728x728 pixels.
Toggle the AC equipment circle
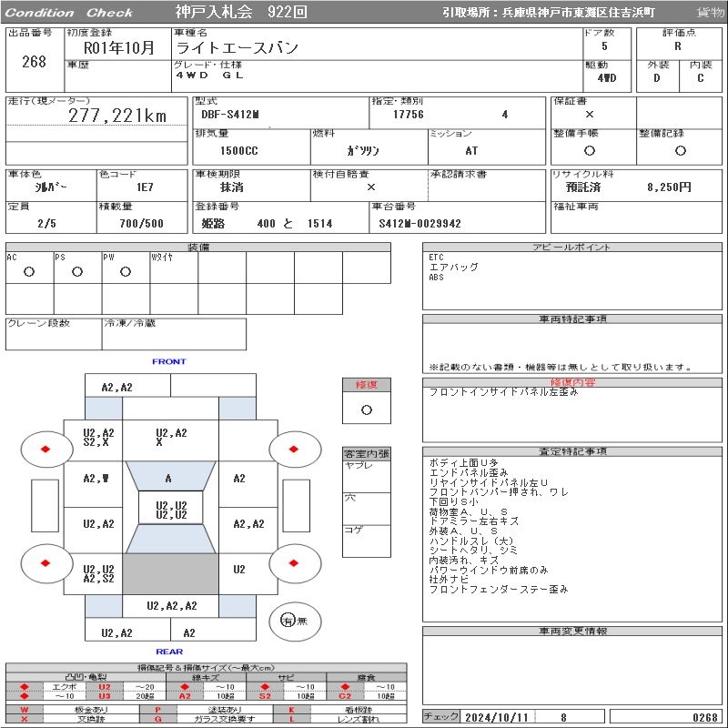pyautogui.click(x=29, y=271)
